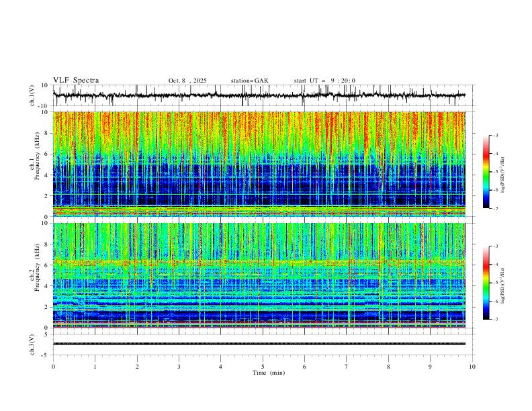
Task: Click the "6" kHz tick on ch.2 frequency axis
Action: coord(47,265)
